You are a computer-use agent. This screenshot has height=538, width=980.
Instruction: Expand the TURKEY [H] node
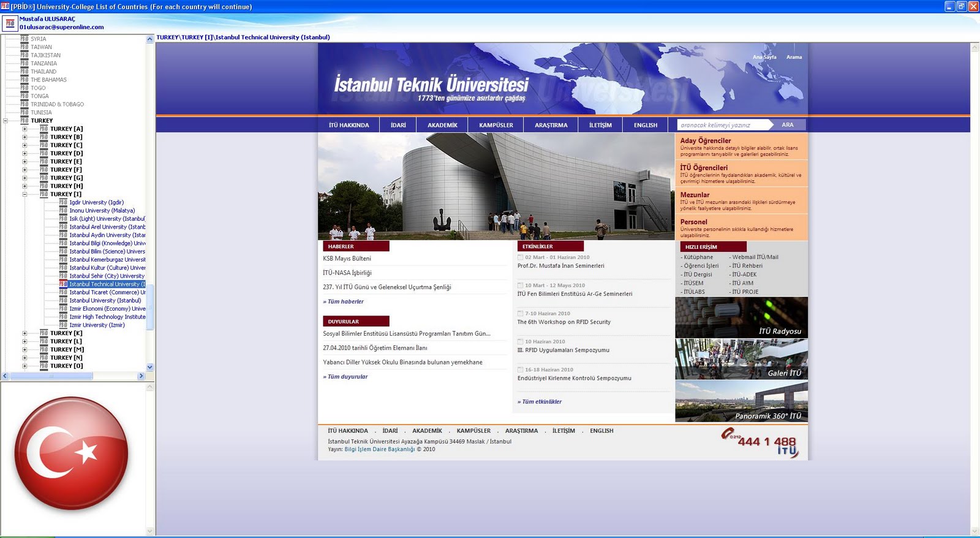(x=25, y=186)
